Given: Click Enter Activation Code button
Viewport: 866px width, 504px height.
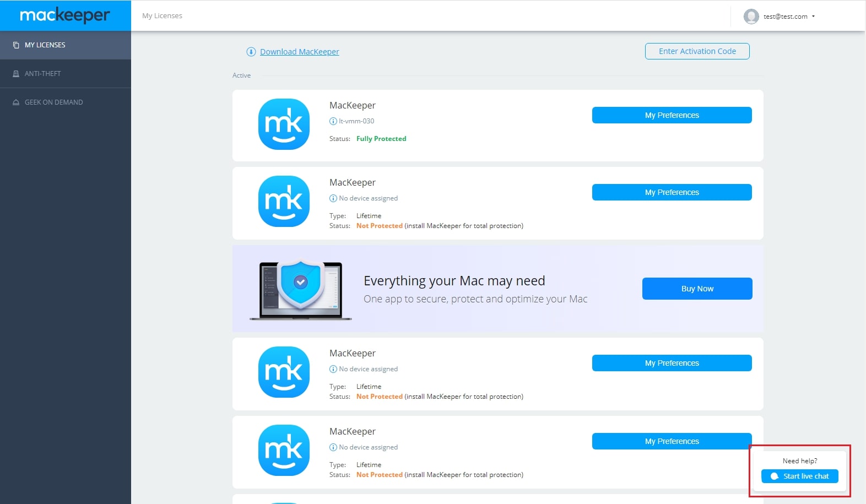Looking at the screenshot, I should click(x=697, y=51).
